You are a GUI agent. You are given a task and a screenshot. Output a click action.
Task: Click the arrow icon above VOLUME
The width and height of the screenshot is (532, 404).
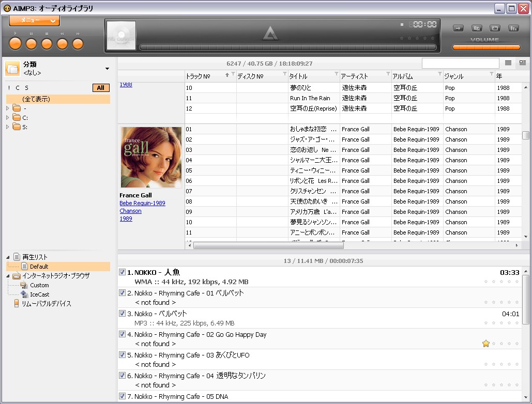[x=459, y=28]
